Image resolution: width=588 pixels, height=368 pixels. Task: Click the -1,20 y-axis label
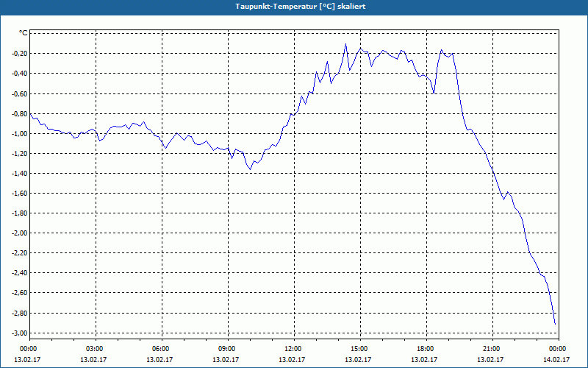(x=19, y=153)
